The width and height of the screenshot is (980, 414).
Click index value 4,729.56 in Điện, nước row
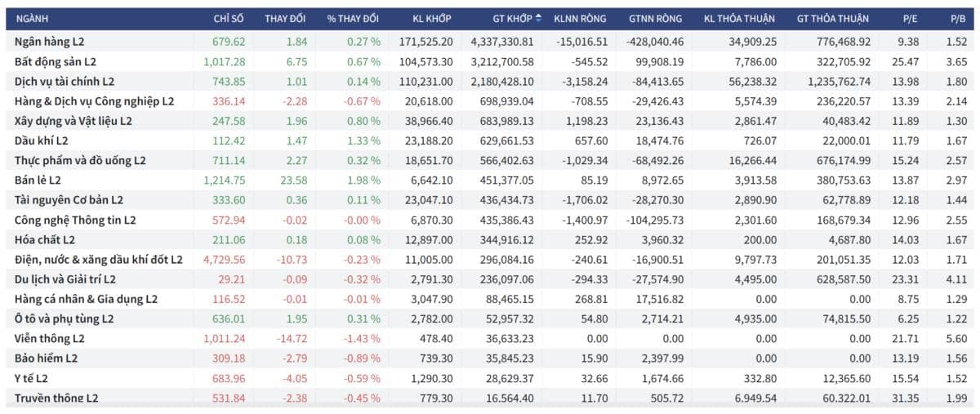pyautogui.click(x=225, y=259)
